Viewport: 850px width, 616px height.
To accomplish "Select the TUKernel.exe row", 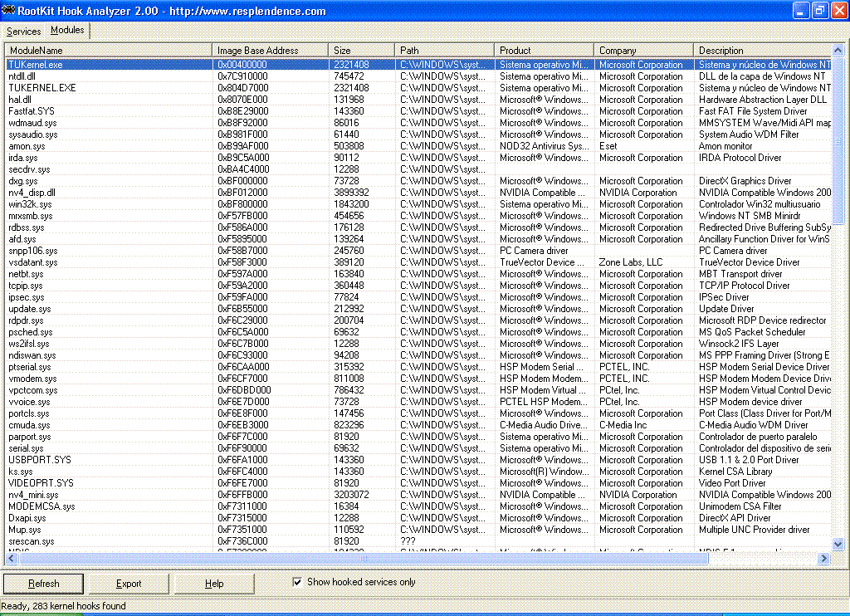I will pyautogui.click(x=418, y=65).
